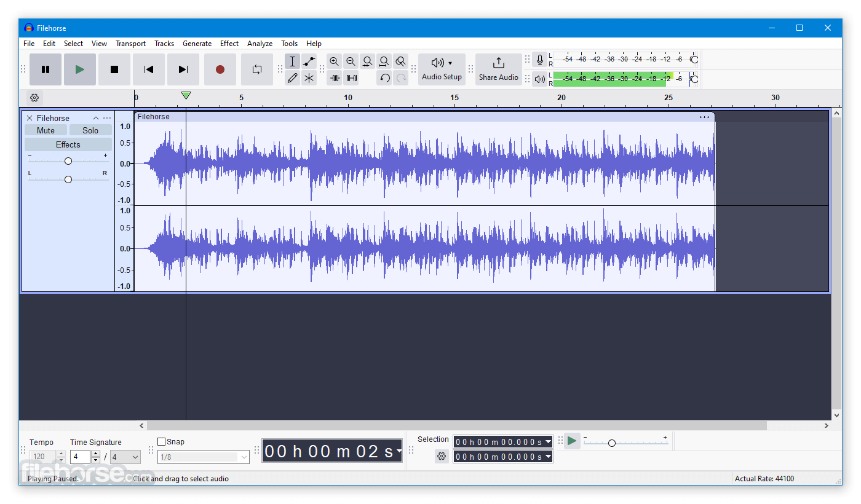The width and height of the screenshot is (861, 504).
Task: Open the Generate menu
Action: click(x=197, y=44)
